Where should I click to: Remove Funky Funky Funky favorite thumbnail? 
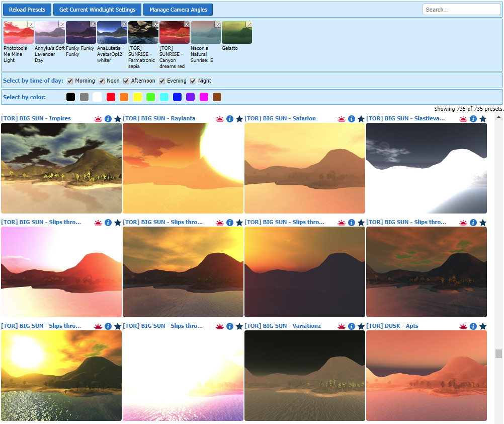pos(93,24)
